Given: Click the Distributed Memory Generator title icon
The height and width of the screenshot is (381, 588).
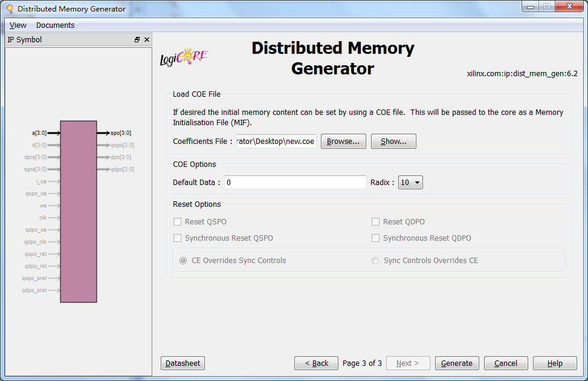Looking at the screenshot, I should coord(10,8).
